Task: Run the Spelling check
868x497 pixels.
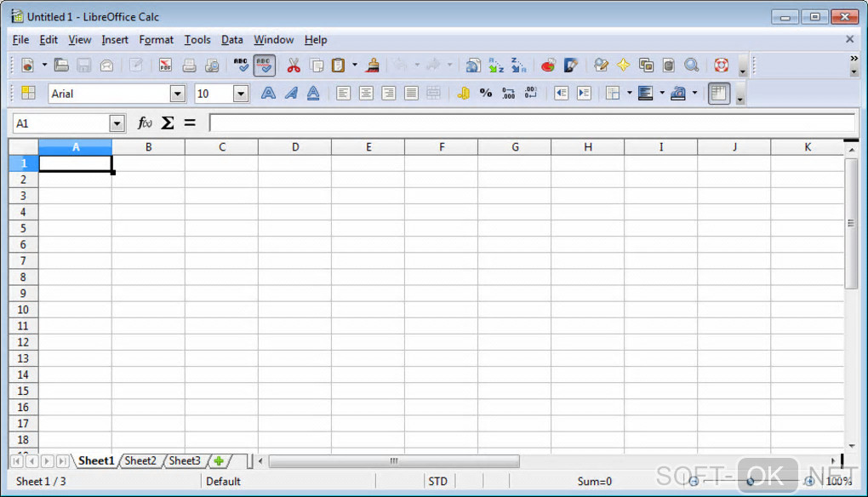Action: (x=241, y=66)
